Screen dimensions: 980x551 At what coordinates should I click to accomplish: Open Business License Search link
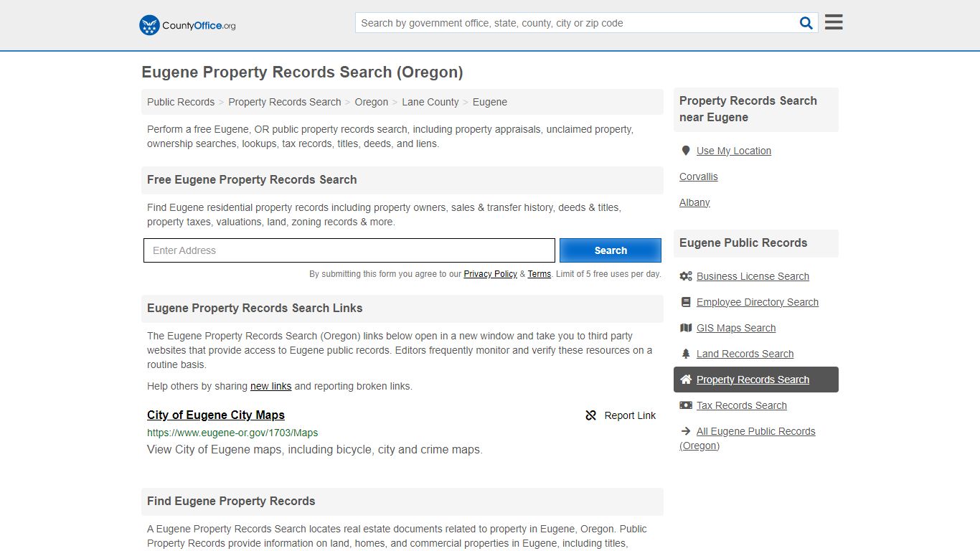pyautogui.click(x=753, y=276)
